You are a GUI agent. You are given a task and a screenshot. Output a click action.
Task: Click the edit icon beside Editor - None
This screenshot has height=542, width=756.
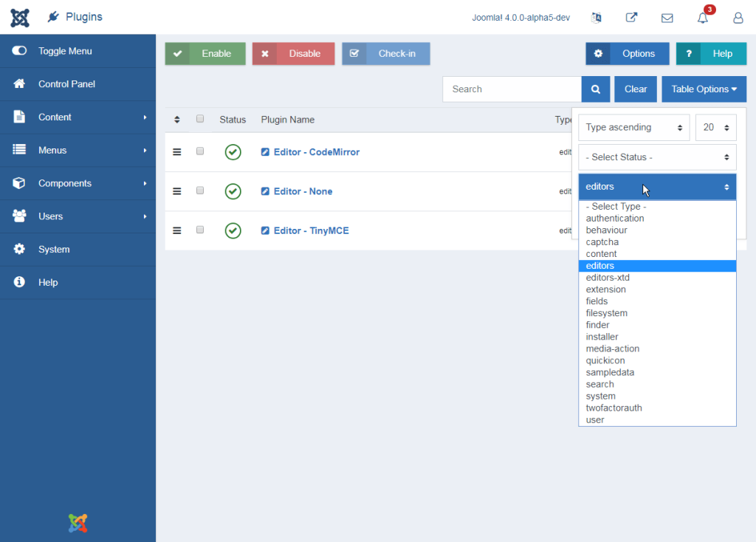265,191
